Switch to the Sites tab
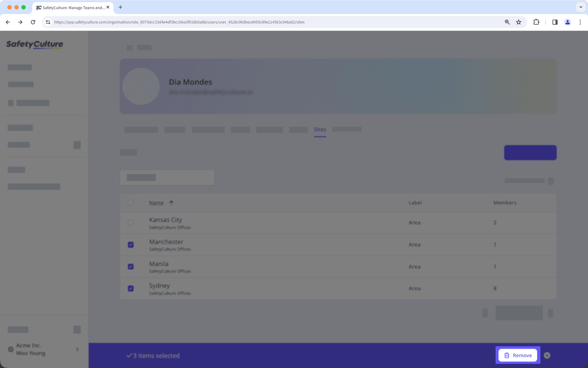The width and height of the screenshot is (588, 368). click(320, 129)
